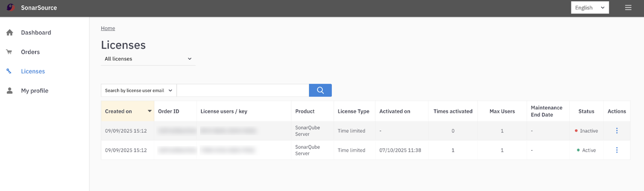644x191 pixels.
Task: Toggle sort arrow on Created on column
Action: 149,111
